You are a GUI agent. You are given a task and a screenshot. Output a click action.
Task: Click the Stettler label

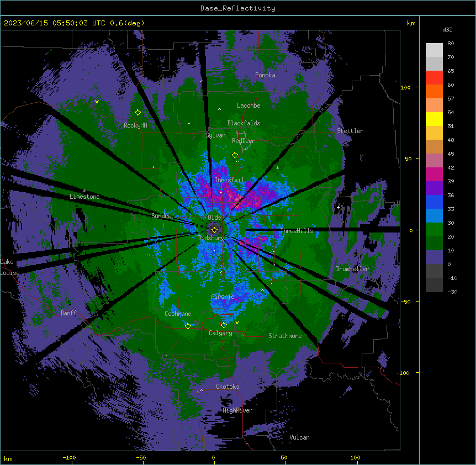(x=350, y=131)
